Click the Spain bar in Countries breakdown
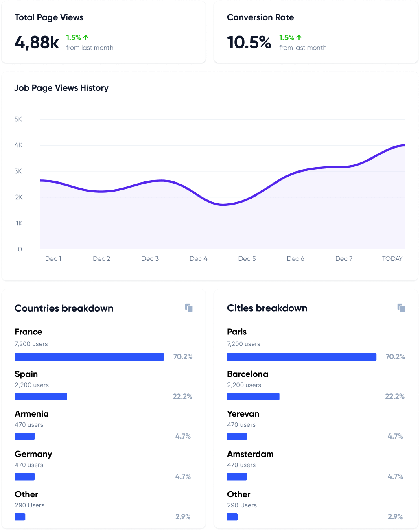Image resolution: width=420 pixels, height=531 pixels. click(41, 396)
